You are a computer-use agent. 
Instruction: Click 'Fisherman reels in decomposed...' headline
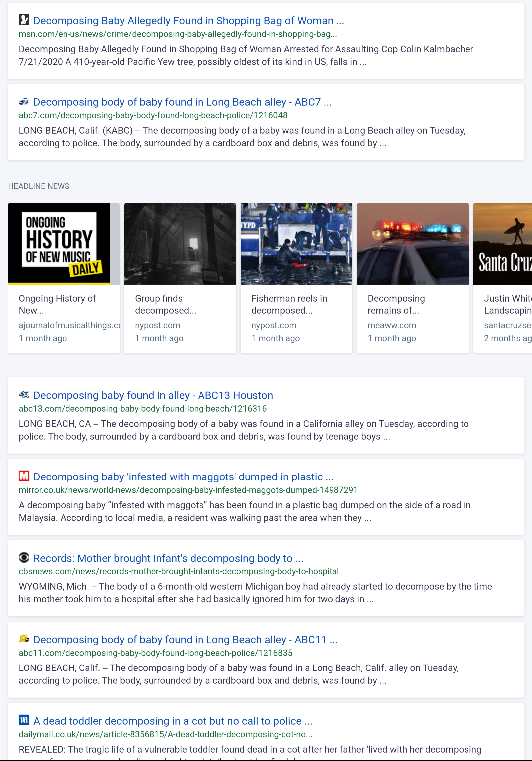[289, 304]
